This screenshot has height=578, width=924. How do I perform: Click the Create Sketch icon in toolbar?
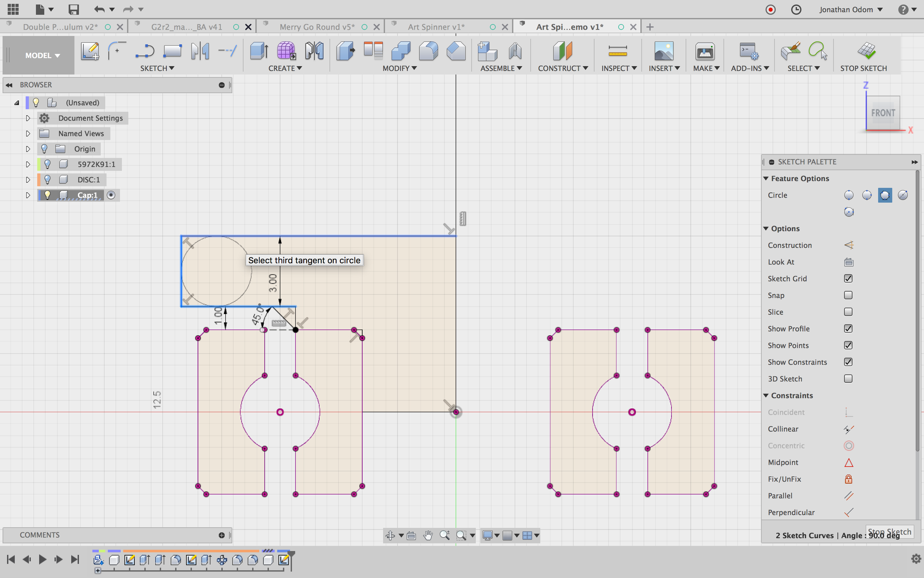(x=90, y=51)
